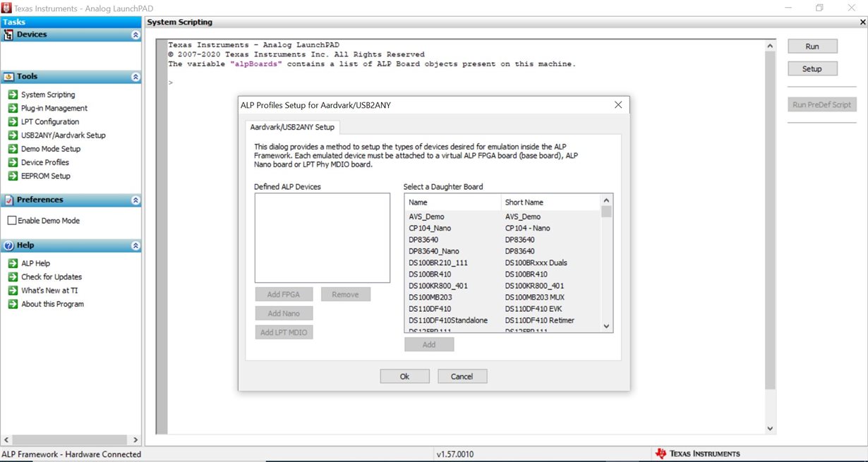Click the Setup button
This screenshot has height=462, width=868.
pos(812,69)
